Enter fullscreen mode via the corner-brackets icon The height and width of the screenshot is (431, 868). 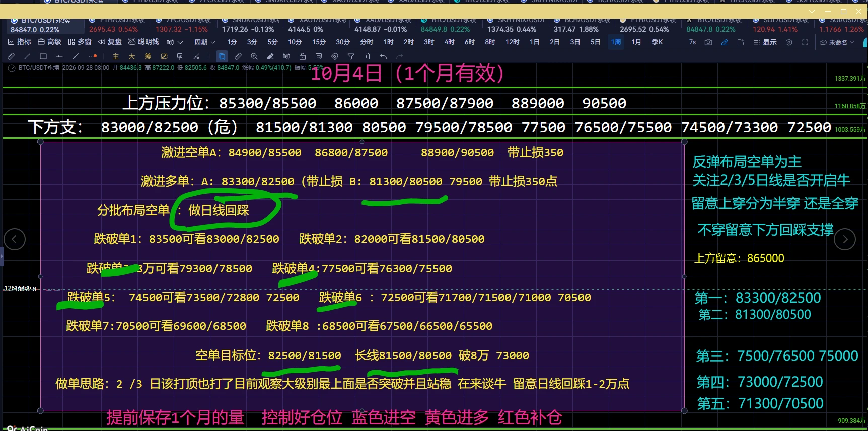(805, 42)
